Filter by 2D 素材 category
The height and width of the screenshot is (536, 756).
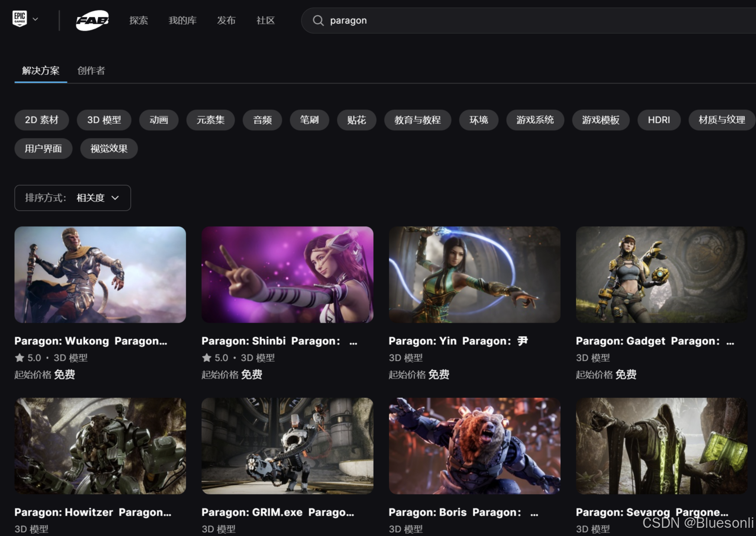42,120
